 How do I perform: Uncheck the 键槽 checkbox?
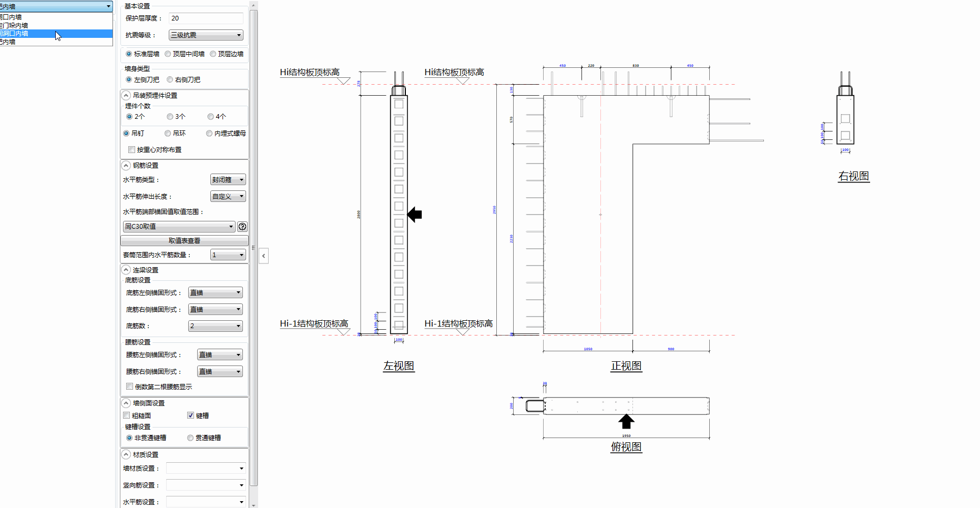coord(191,415)
